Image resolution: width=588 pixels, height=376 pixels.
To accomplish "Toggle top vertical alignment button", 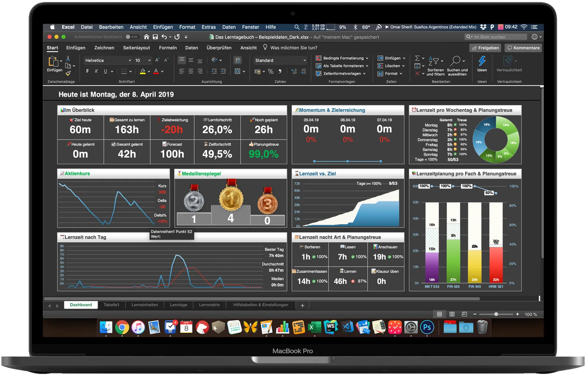I will click(182, 60).
